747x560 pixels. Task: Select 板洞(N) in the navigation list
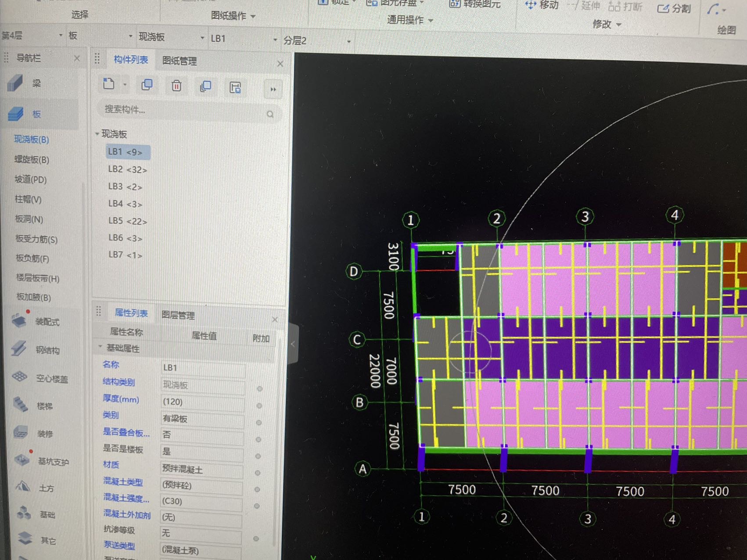click(29, 219)
